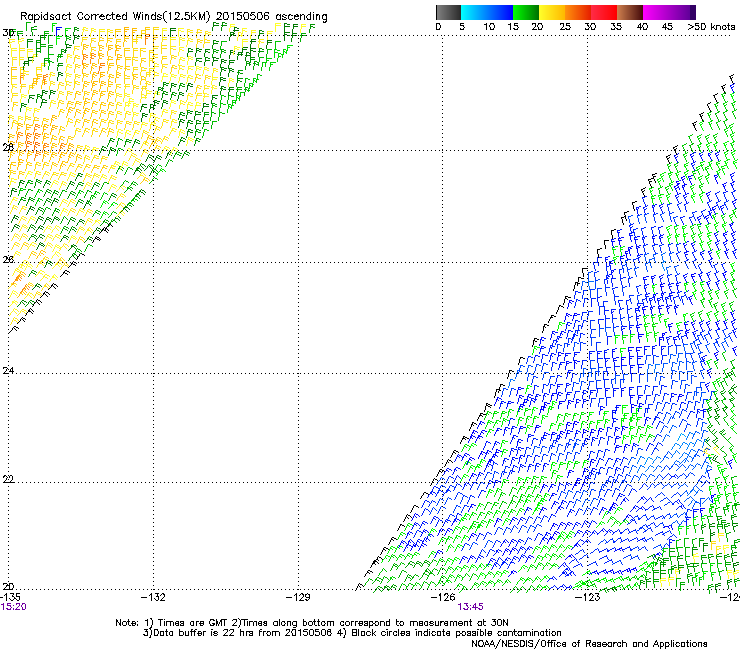Click the "NOAA/NESDIS/Office of Research and Applications" credit
The width and height of the screenshot is (740, 650).
(589, 644)
